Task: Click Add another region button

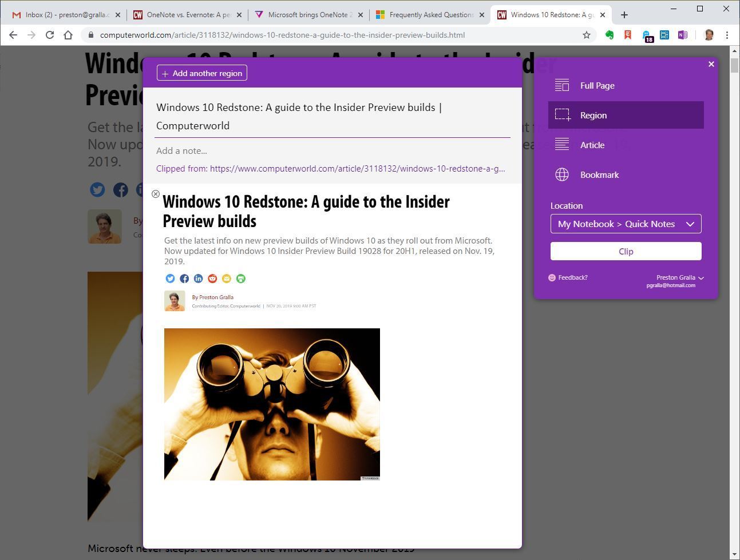Action: tap(202, 73)
